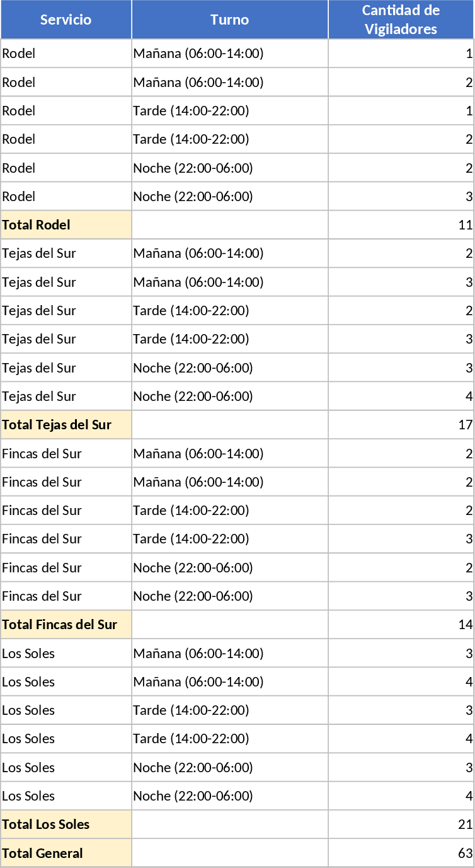This screenshot has width=475, height=868.
Task: Click the Total Los Soles label cell
Action: [66, 825]
